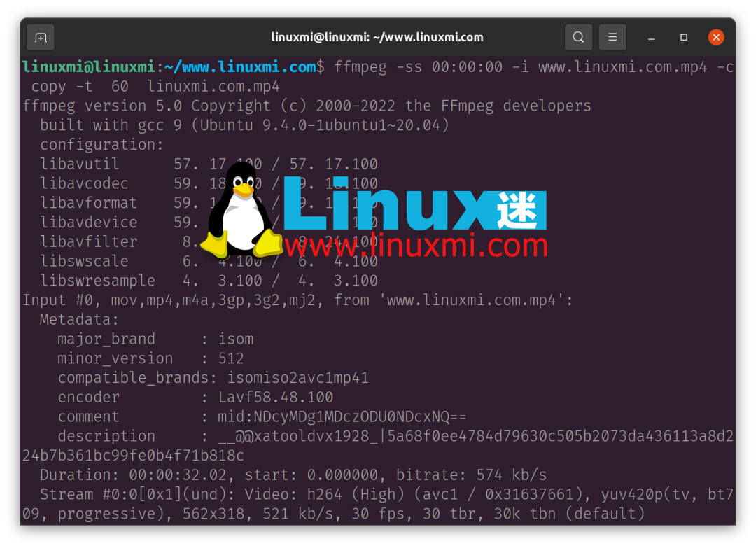Click the libavfilter row
Screen dimensions: 756x548
click(209, 241)
